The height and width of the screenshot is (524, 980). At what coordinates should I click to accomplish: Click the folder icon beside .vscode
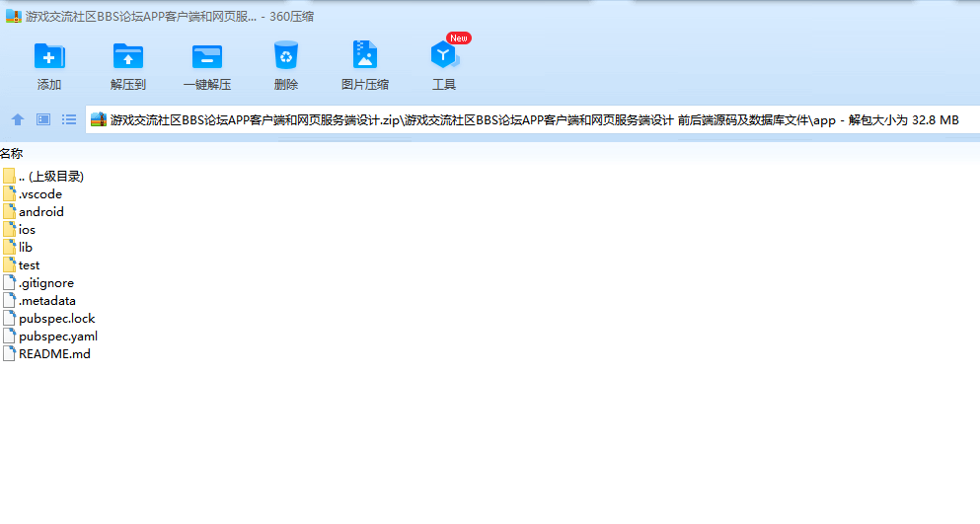pyautogui.click(x=9, y=193)
